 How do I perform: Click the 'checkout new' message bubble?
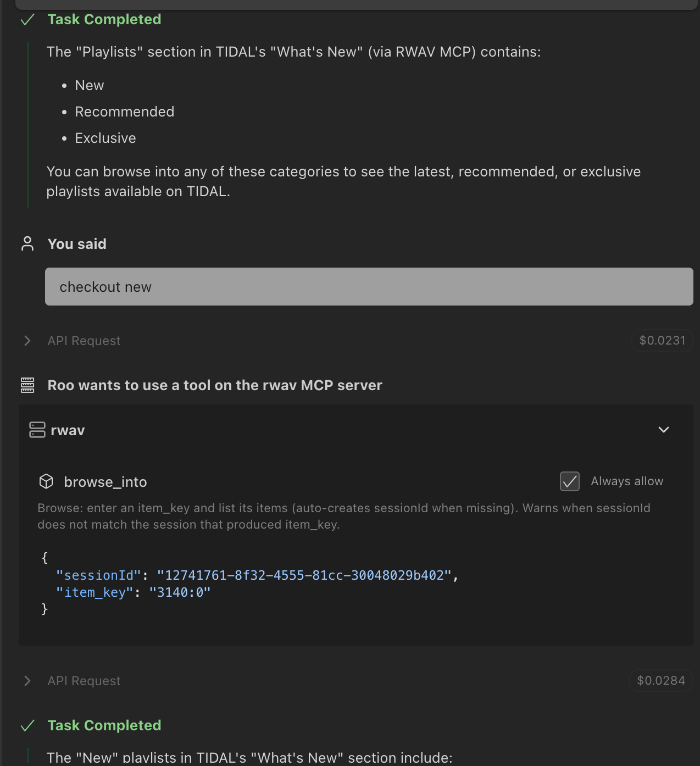(369, 287)
